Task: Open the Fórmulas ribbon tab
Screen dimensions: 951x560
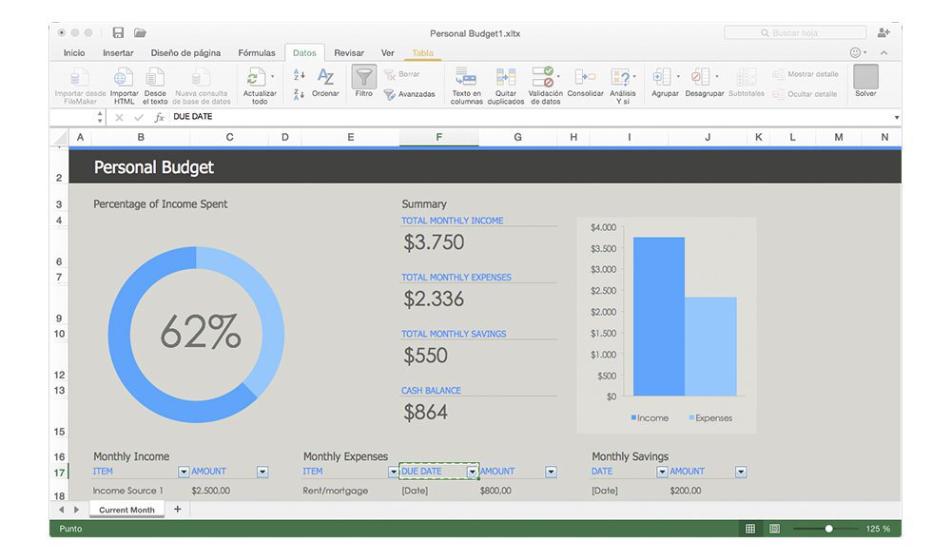Action: click(x=257, y=52)
